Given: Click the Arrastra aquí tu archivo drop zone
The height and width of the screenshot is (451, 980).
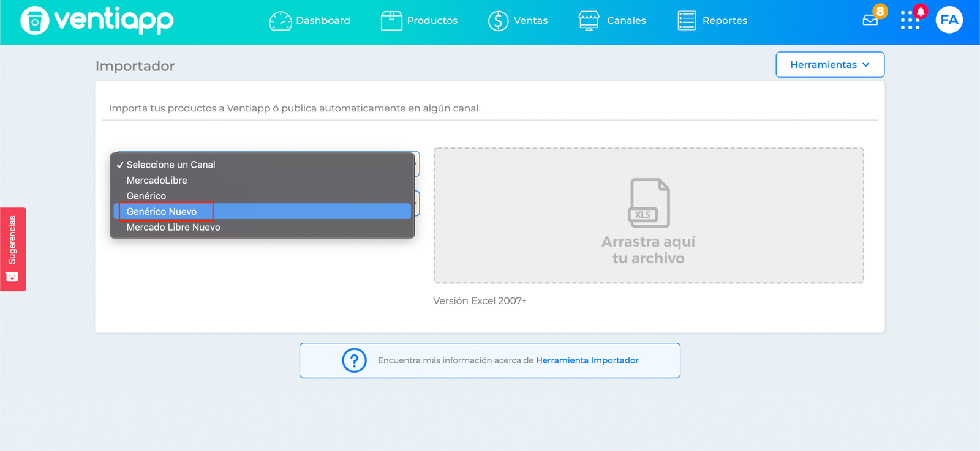Looking at the screenshot, I should pos(649,215).
